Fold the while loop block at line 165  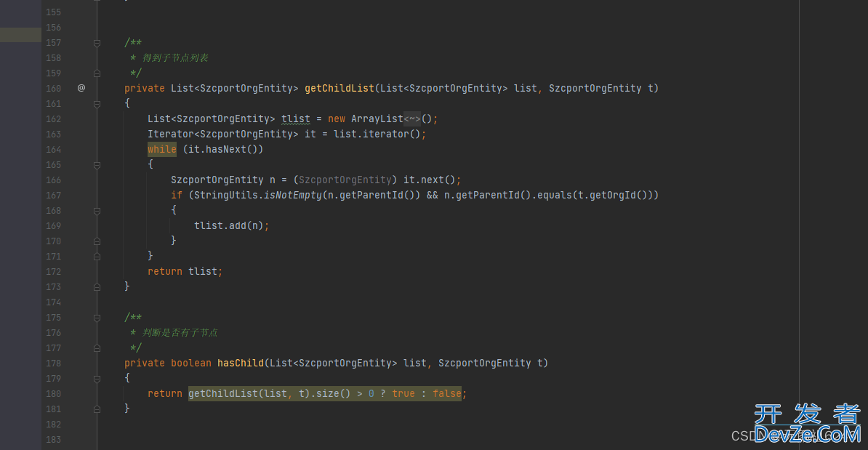click(97, 165)
